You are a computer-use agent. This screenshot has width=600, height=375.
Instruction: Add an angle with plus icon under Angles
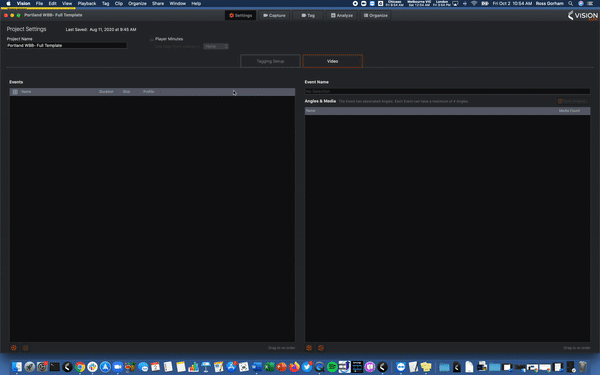[x=309, y=348]
